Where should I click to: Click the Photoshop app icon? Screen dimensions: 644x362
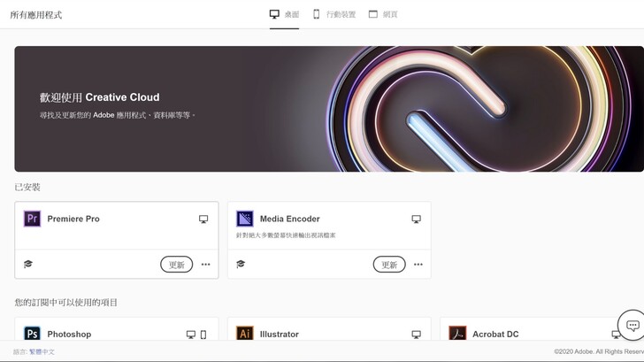pyautogui.click(x=32, y=334)
